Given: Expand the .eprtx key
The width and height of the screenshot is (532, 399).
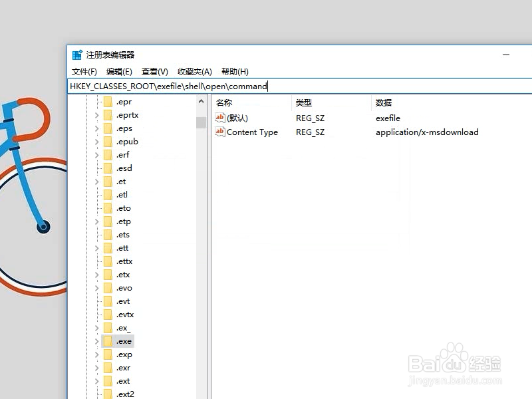Looking at the screenshot, I should (x=96, y=115).
